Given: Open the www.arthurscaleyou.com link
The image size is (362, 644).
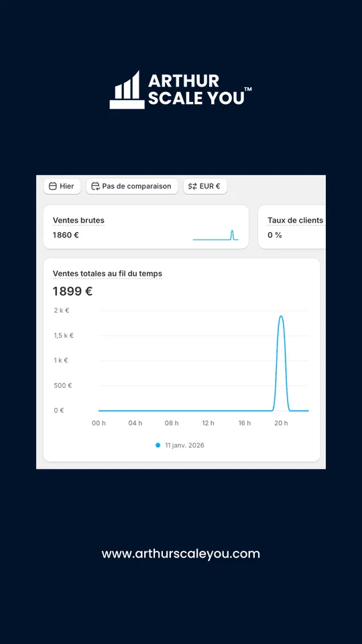Looking at the screenshot, I should coord(181,553).
